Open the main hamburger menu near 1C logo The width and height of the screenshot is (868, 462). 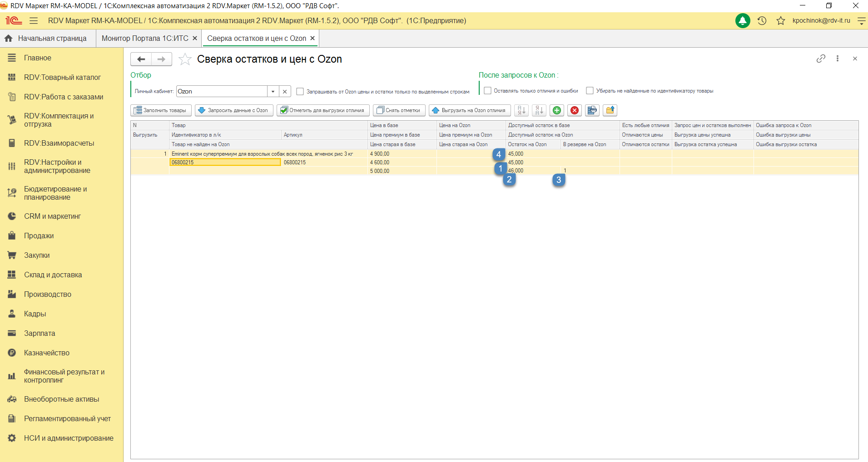pyautogui.click(x=34, y=21)
